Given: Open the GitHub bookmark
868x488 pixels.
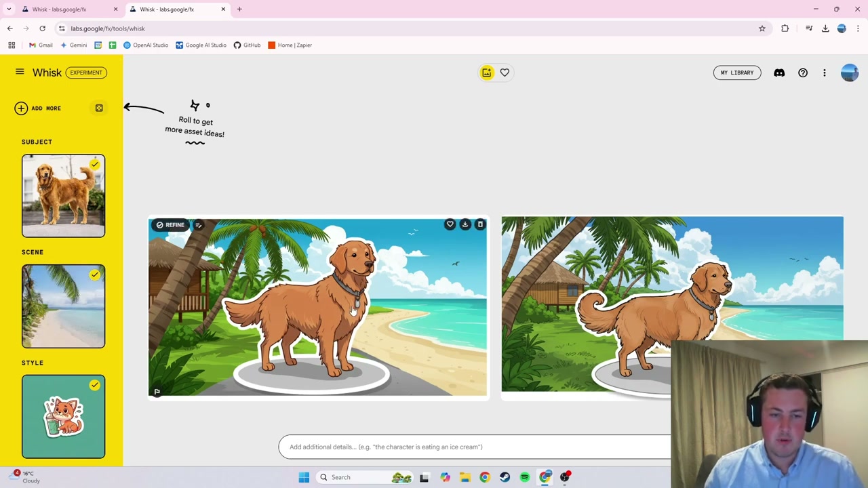Looking at the screenshot, I should (247, 45).
